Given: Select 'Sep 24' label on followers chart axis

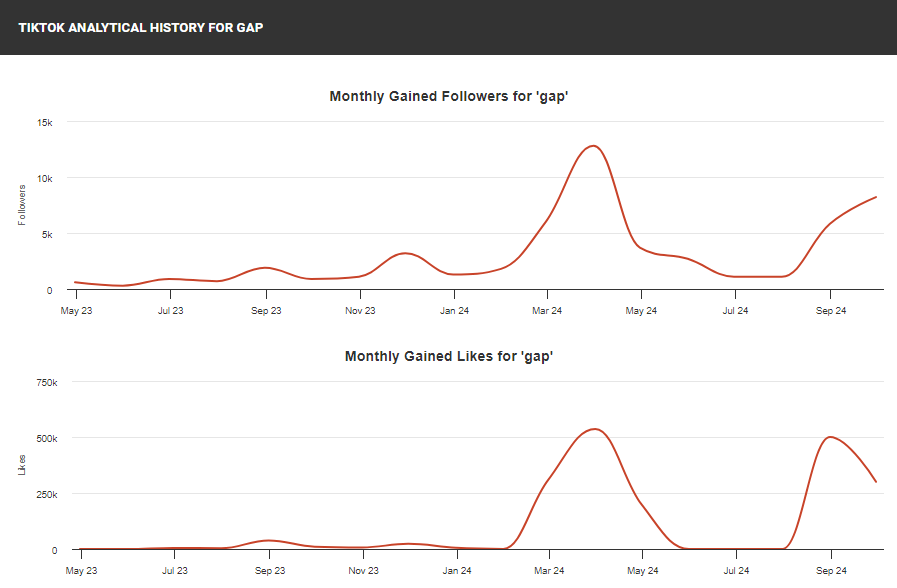Looking at the screenshot, I should pyautogui.click(x=831, y=311).
